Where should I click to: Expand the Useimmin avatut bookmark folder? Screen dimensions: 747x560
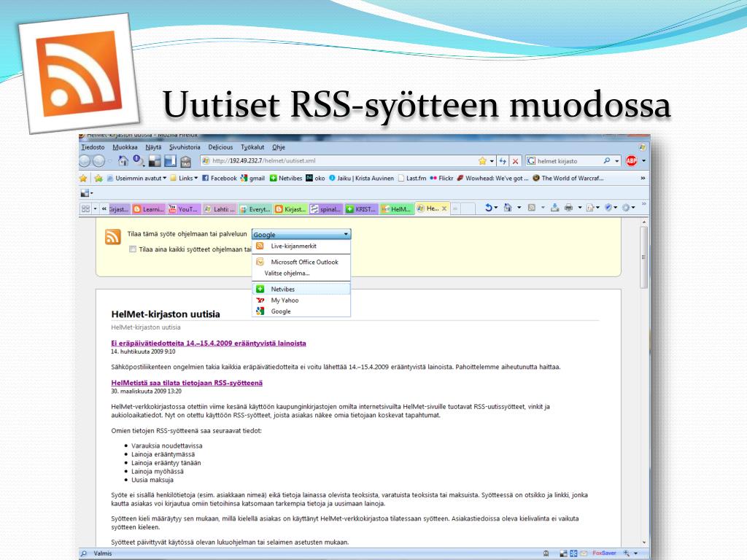136,178
